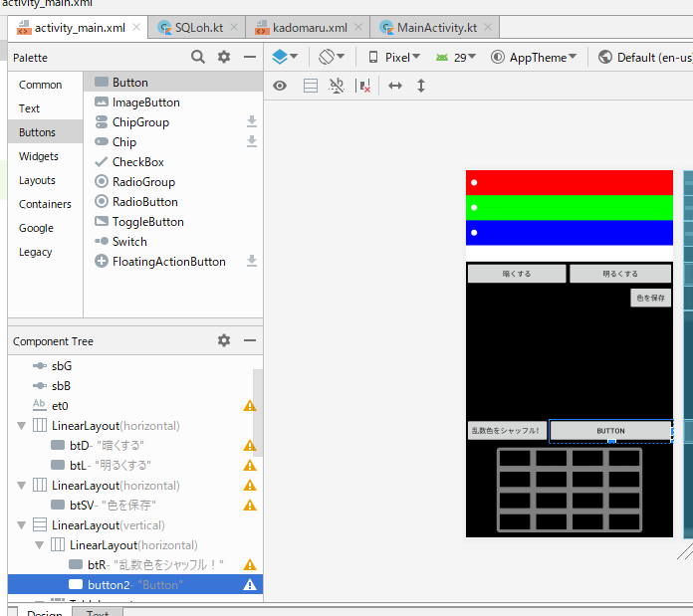Open Legacy palette category
The image size is (693, 616).
(45, 251)
